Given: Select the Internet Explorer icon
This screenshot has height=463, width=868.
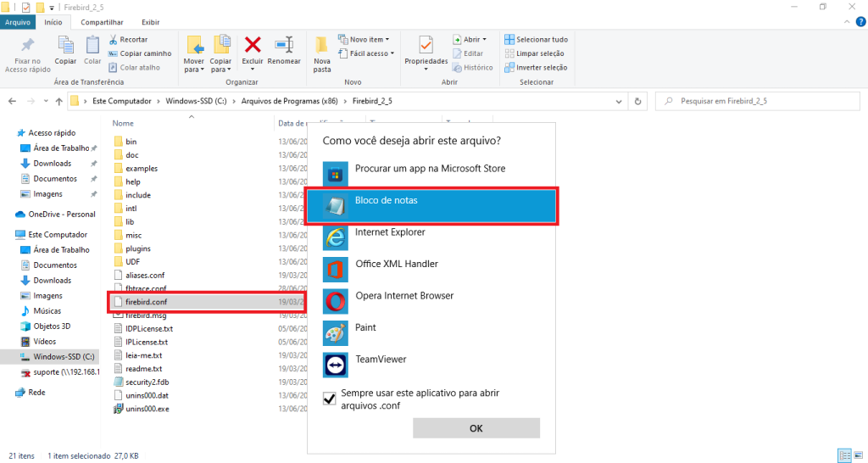Looking at the screenshot, I should 336,237.
